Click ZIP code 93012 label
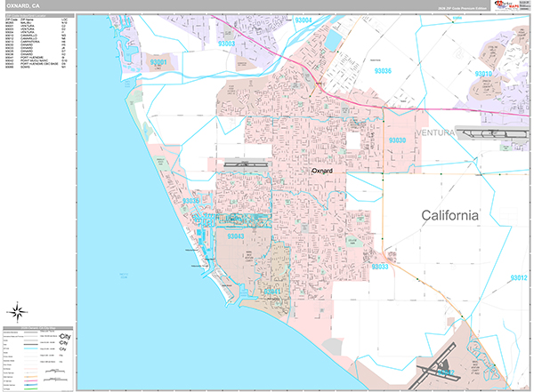This screenshot has height=392, width=534. point(519,278)
